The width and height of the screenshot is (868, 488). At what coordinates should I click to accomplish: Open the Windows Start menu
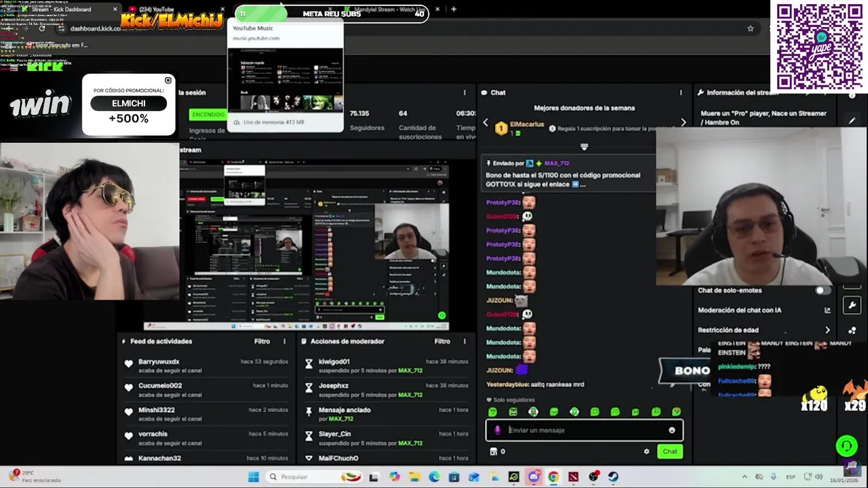254,477
